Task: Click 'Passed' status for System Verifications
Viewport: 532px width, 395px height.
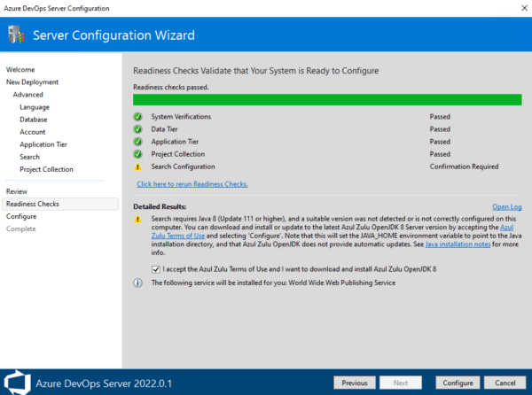Action: 440,117
